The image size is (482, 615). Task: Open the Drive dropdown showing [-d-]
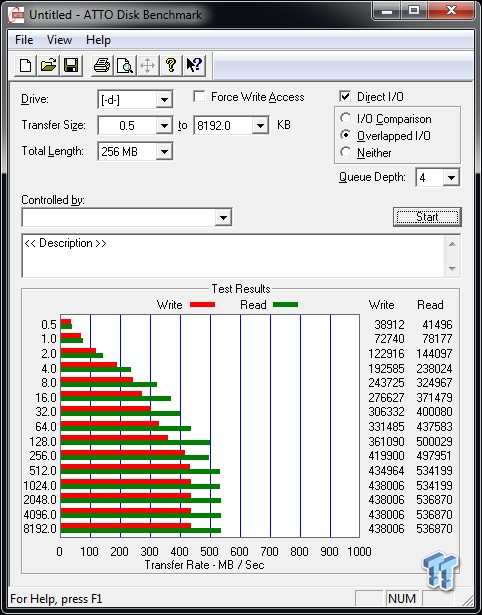(x=164, y=100)
